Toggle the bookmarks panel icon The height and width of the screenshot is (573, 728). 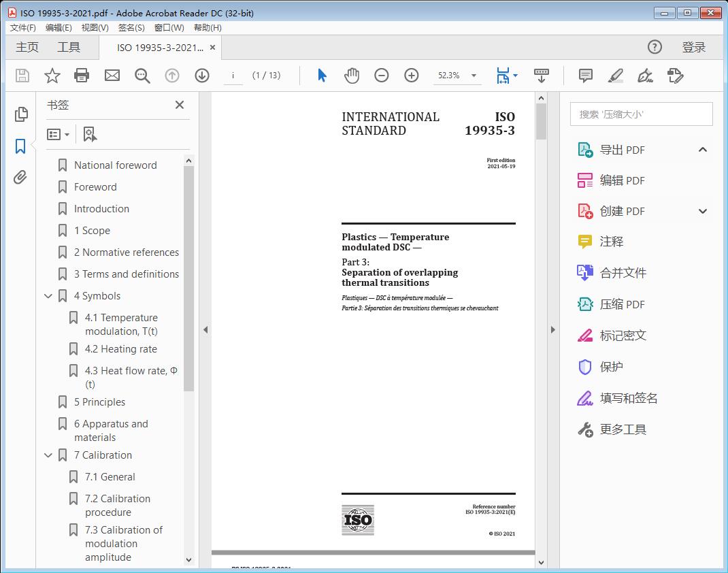click(x=20, y=146)
